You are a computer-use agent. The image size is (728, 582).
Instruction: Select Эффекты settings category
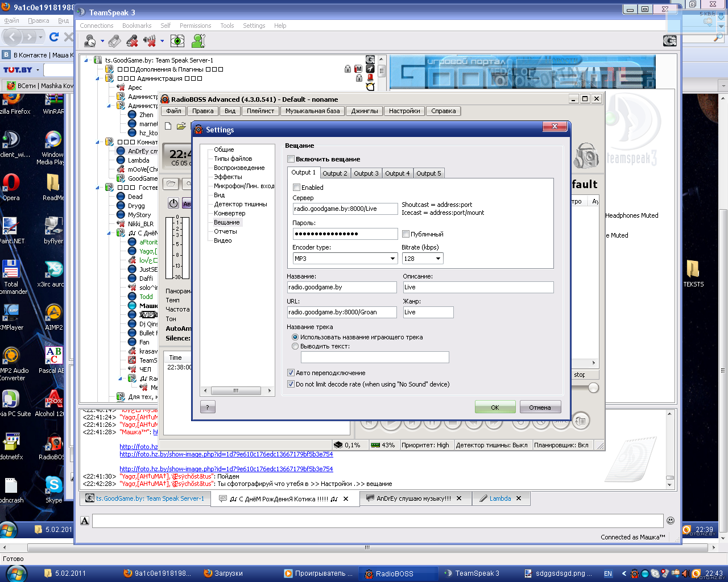point(228,177)
